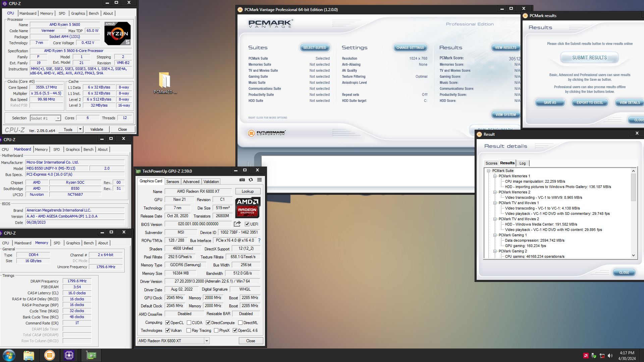The width and height of the screenshot is (644, 362).
Task: Click the CPU-Z taskbar icon
Action: click(x=69, y=355)
